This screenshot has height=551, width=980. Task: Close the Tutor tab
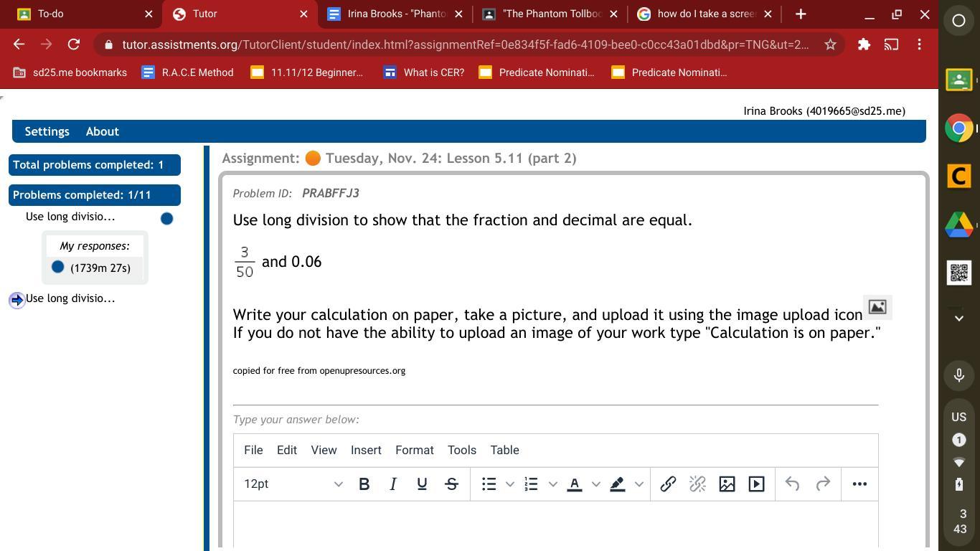coord(303,14)
